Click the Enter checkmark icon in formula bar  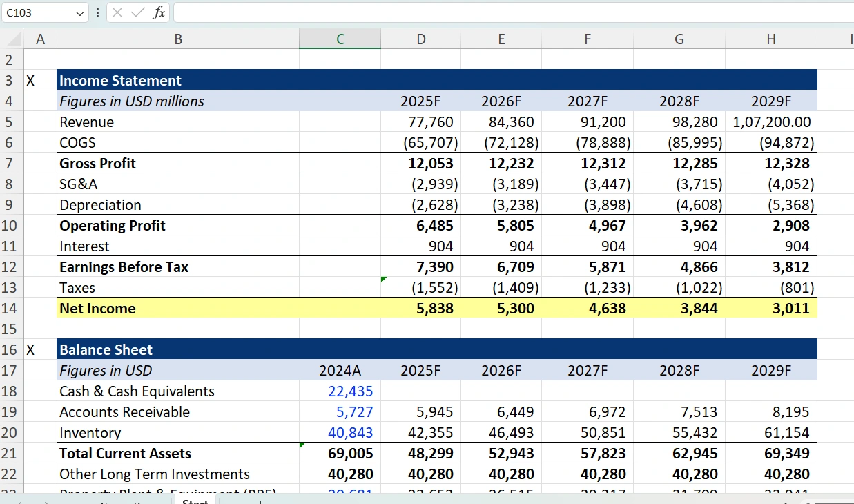tap(137, 12)
